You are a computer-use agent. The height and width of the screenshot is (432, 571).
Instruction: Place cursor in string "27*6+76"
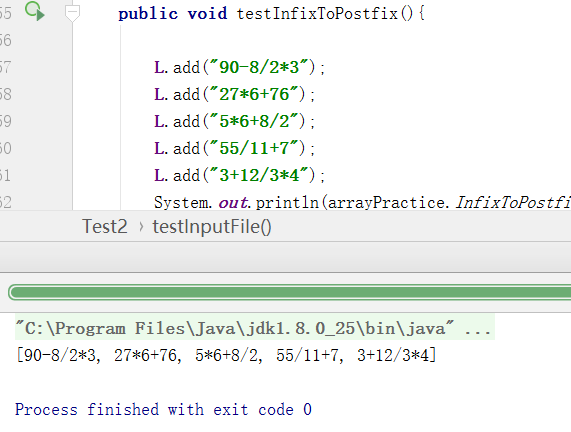[x=254, y=94]
